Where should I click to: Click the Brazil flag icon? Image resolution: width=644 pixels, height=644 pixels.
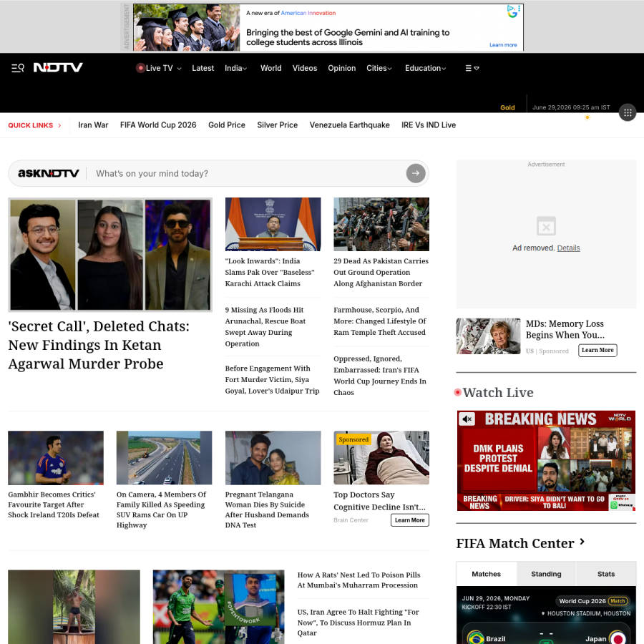pos(476,638)
